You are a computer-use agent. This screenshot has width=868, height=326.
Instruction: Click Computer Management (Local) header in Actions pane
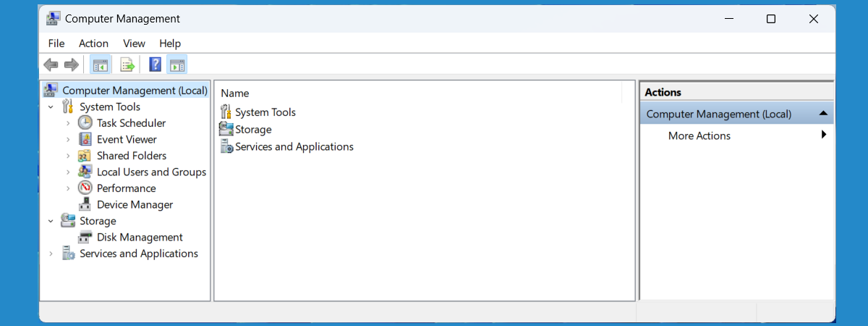point(737,114)
